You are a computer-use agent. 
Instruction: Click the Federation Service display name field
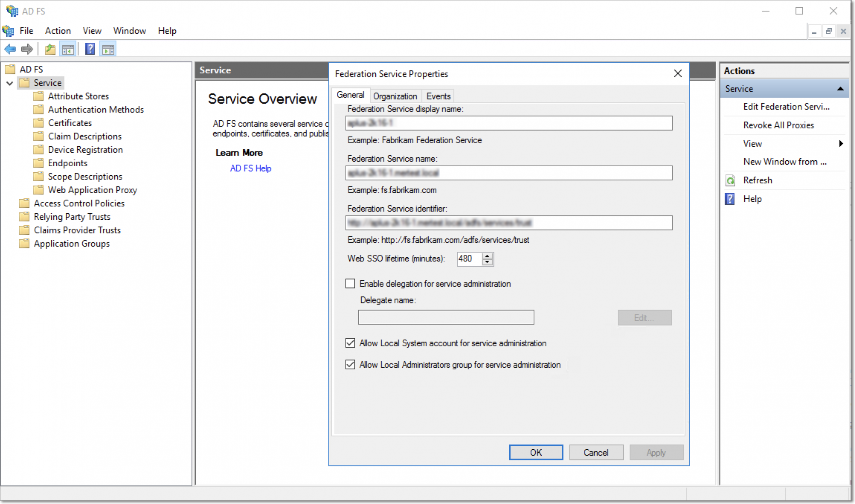508,123
